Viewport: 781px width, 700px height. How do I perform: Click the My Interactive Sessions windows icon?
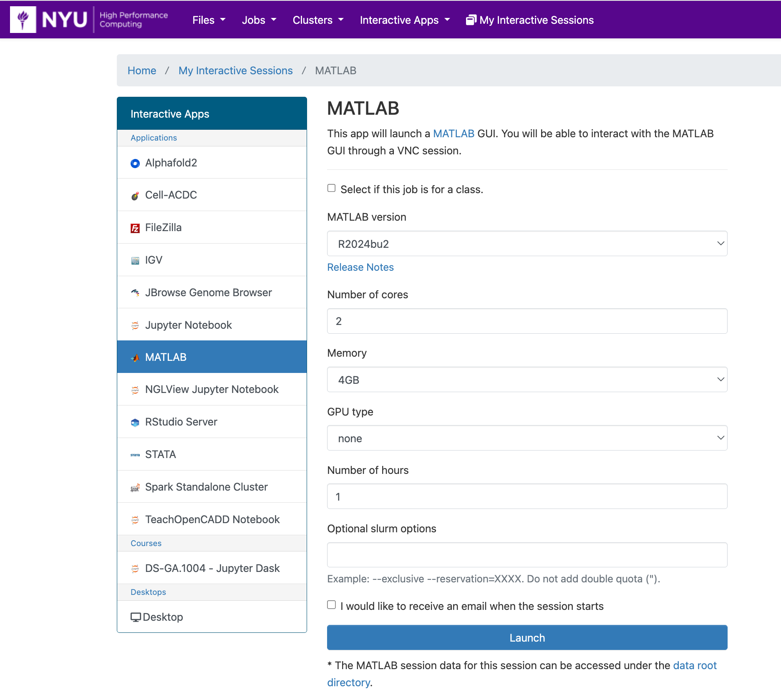pyautogui.click(x=471, y=20)
